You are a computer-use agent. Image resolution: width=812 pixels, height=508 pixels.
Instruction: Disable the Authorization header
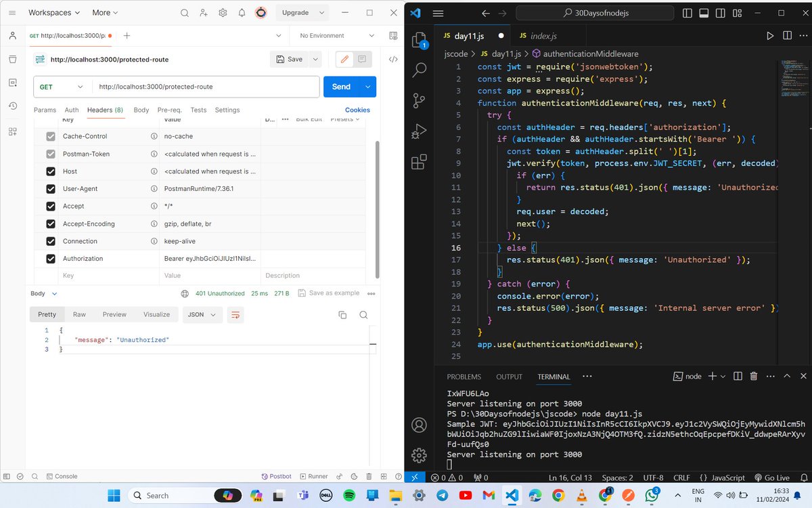click(x=51, y=258)
